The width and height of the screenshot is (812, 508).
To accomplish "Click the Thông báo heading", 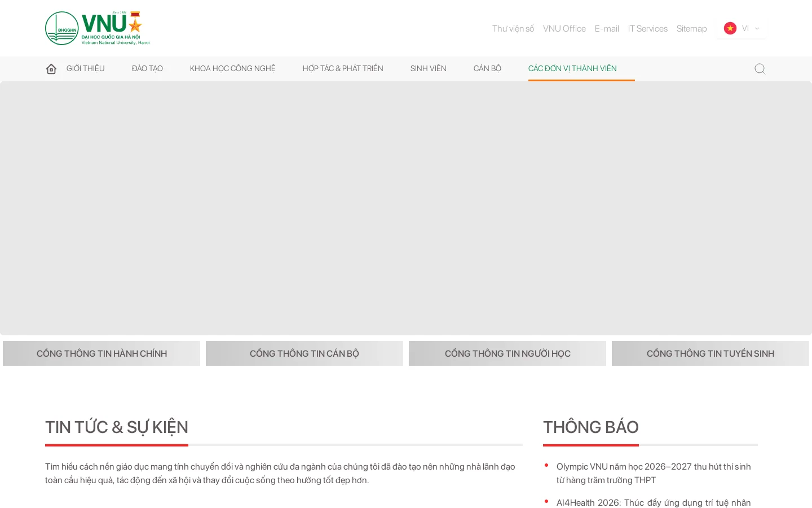I will click(591, 427).
